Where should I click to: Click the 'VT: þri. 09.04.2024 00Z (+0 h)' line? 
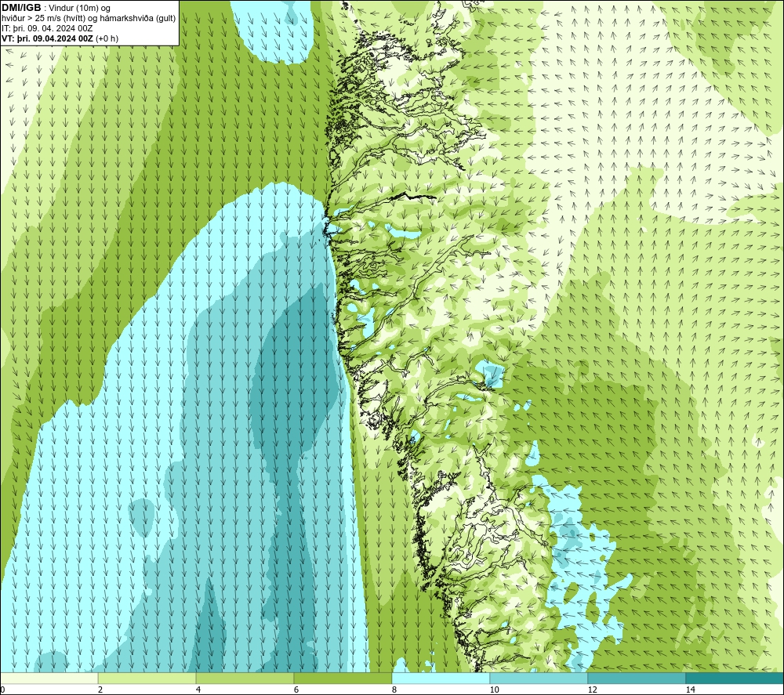(x=60, y=38)
